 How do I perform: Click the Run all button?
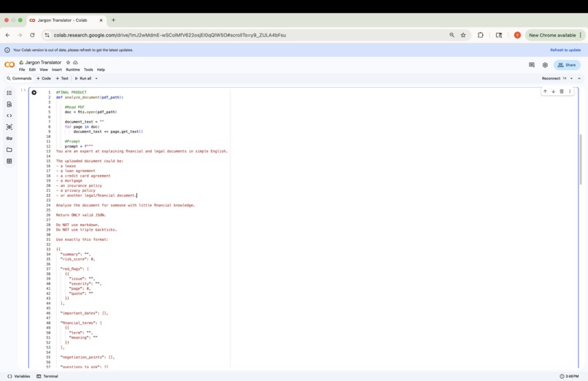click(x=83, y=78)
